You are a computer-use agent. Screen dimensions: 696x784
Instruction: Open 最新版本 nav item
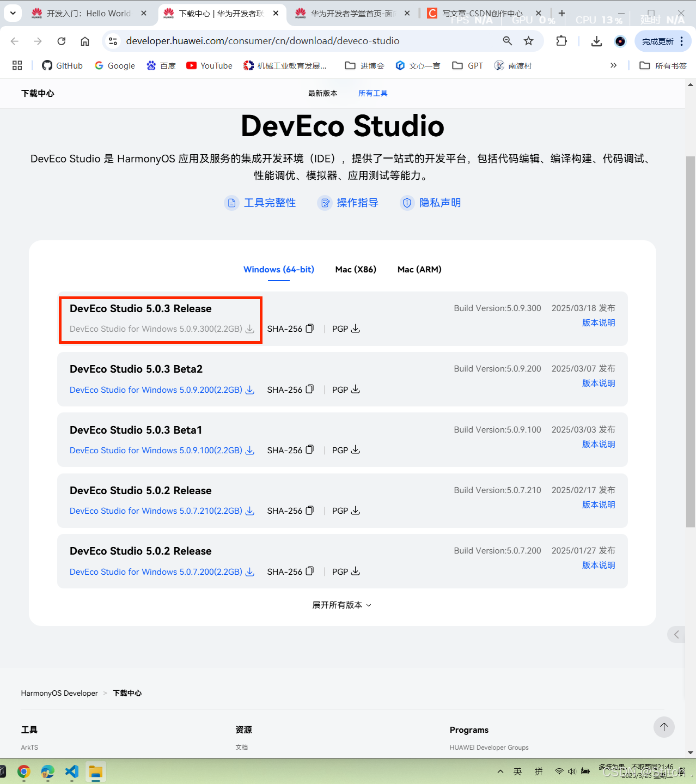point(323,93)
